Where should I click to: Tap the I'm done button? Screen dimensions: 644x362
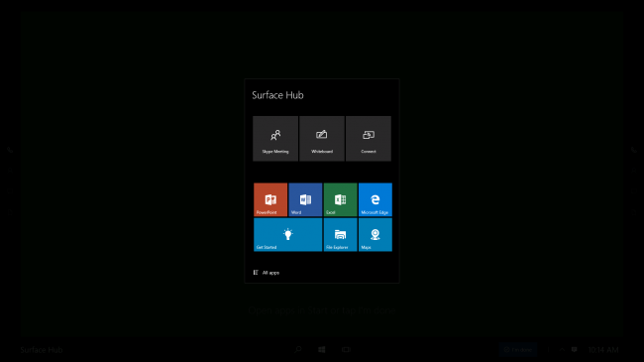pyautogui.click(x=517, y=350)
